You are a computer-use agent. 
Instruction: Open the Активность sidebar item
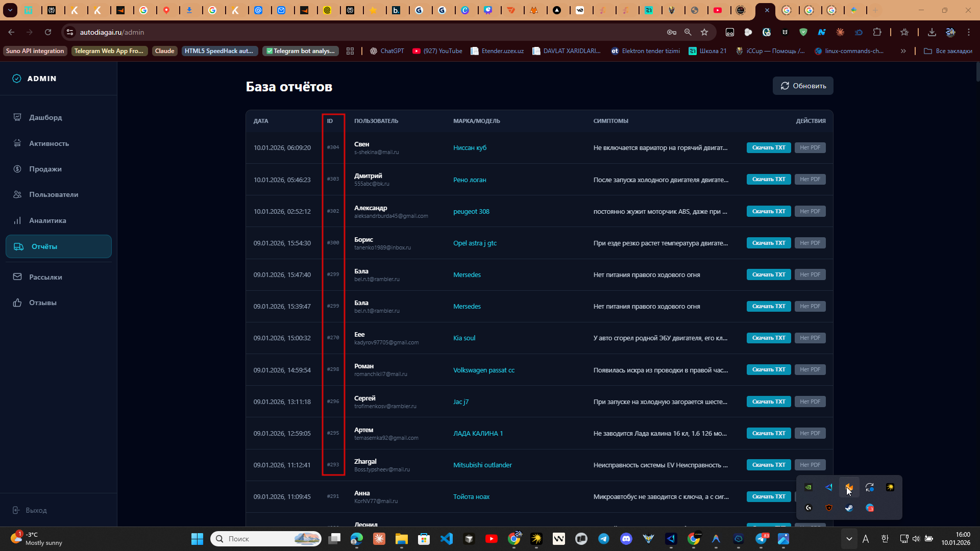(x=48, y=143)
